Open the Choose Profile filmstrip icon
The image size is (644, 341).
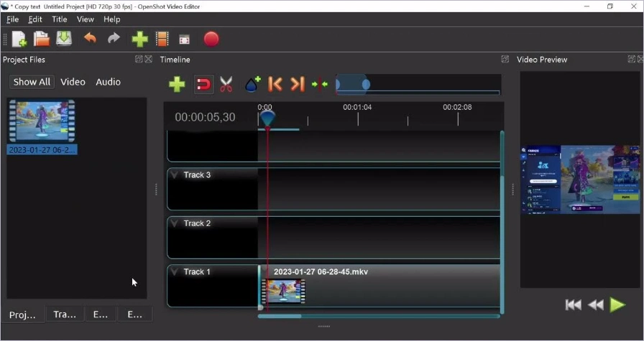[x=162, y=39]
